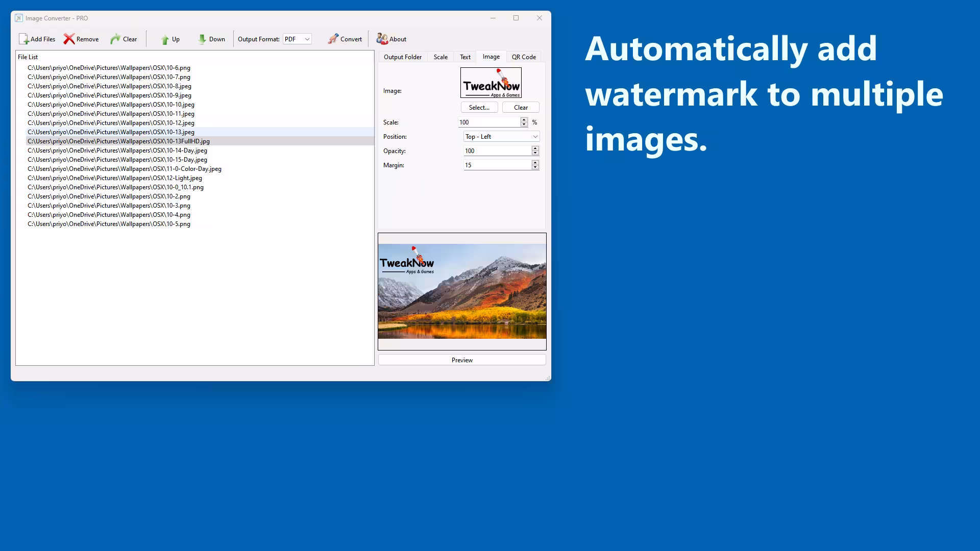Click the watermarked preview thumbnail
Screen dimensions: 980x551
coord(462,291)
